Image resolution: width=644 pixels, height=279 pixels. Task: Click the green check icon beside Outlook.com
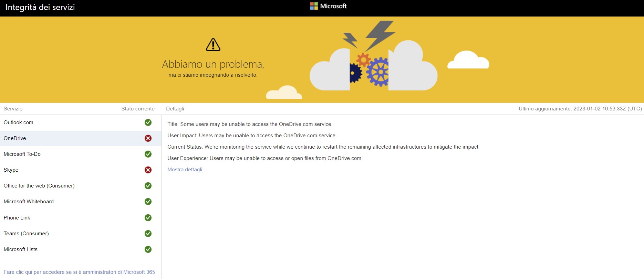click(148, 122)
